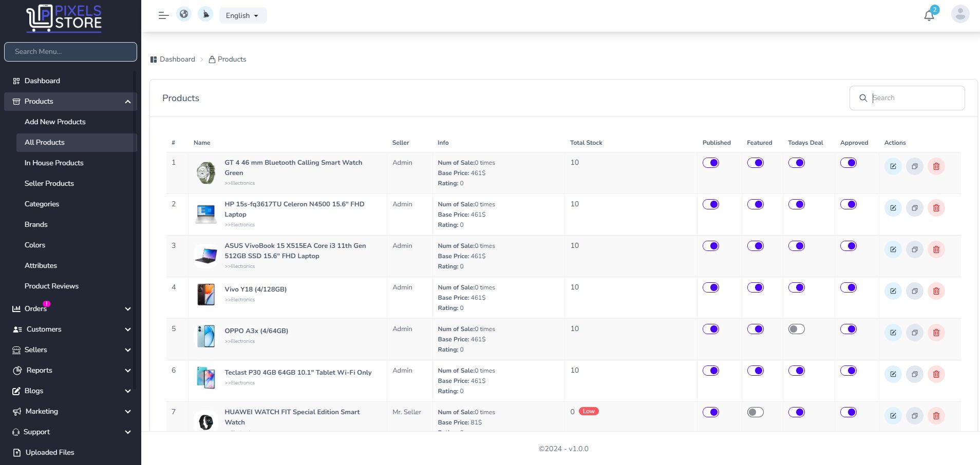Open the user profile avatar
The image size is (980, 465).
tap(959, 14)
